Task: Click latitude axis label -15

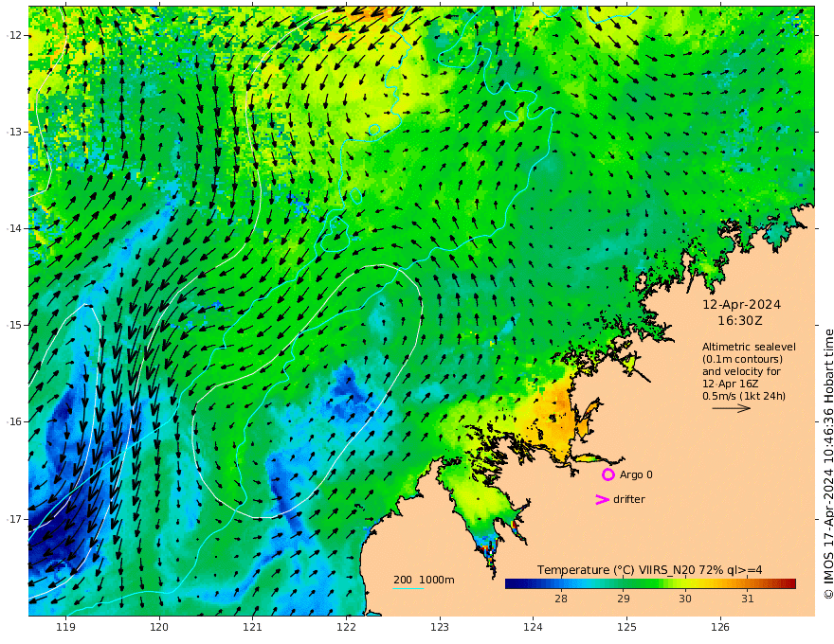Action: point(14,325)
